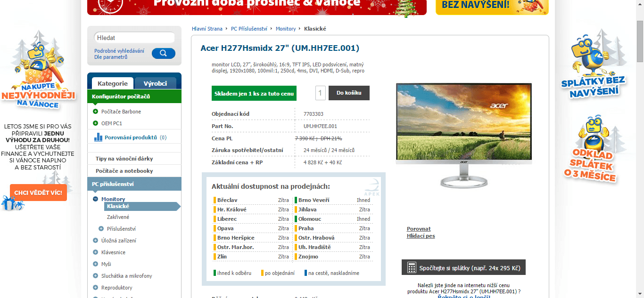Select the Liberec store availability row
The height and width of the screenshot is (298, 644).
click(x=252, y=219)
